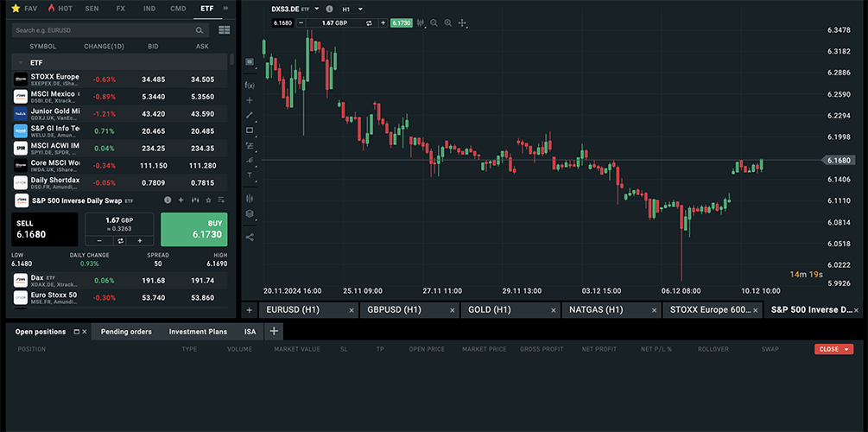This screenshot has width=868, height=432.
Task: Open the f(x) indicators tool
Action: (x=250, y=85)
